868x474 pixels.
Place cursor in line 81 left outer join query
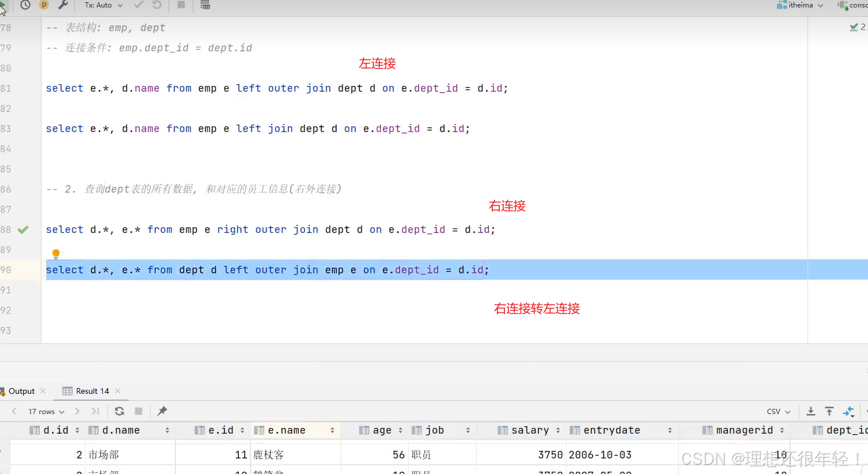tap(277, 88)
